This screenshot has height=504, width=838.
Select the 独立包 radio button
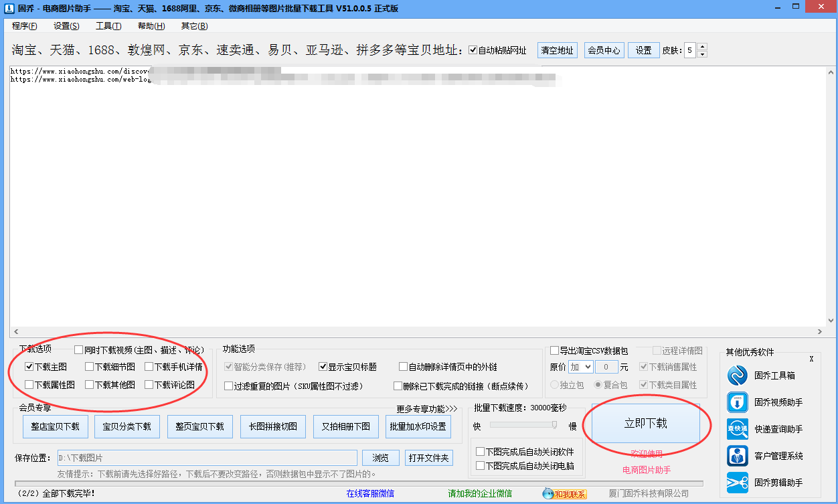tap(554, 385)
